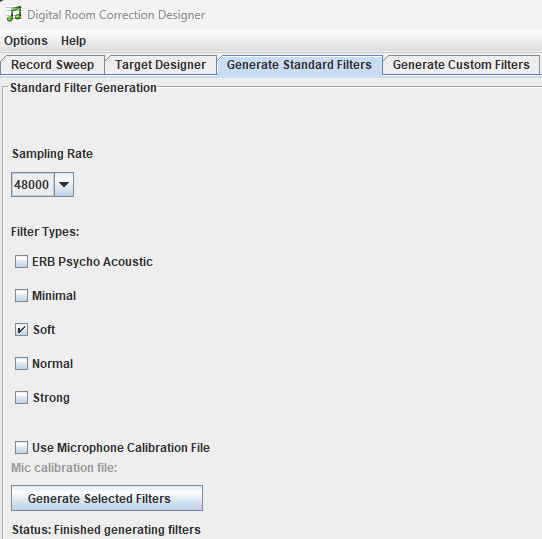Image resolution: width=542 pixels, height=539 pixels.
Task: Click Generate Selected Filters button
Action: coord(107,498)
